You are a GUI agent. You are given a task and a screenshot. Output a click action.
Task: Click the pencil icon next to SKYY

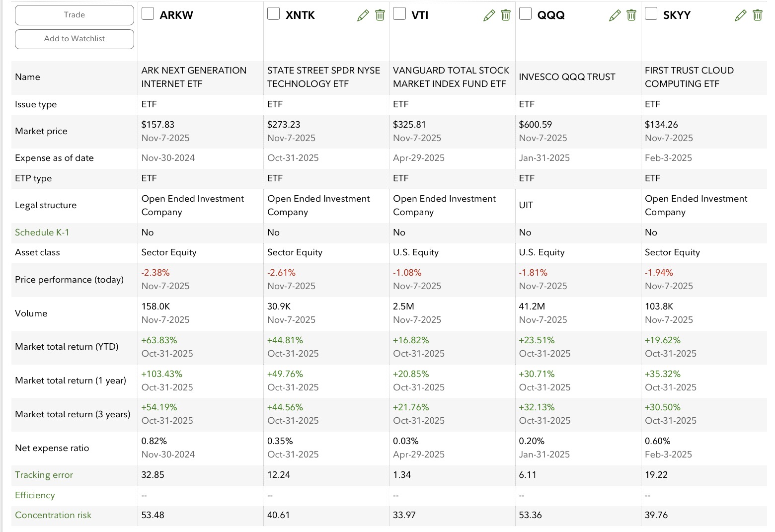(x=740, y=15)
